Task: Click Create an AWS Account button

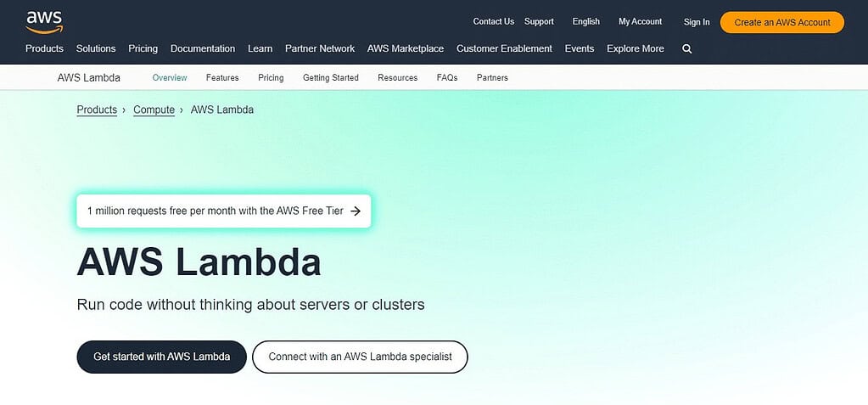Action: 782,23
